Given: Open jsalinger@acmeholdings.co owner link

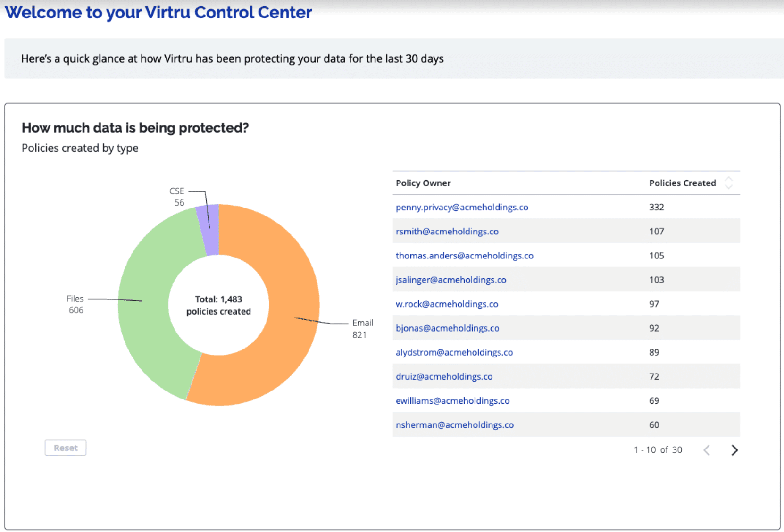Looking at the screenshot, I should click(x=450, y=280).
